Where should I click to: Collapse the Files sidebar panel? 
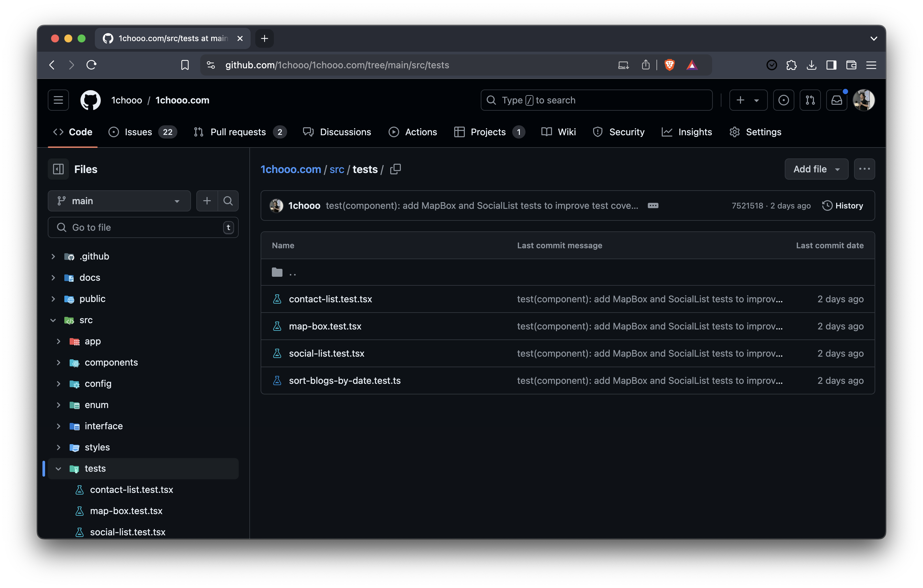pyautogui.click(x=58, y=169)
